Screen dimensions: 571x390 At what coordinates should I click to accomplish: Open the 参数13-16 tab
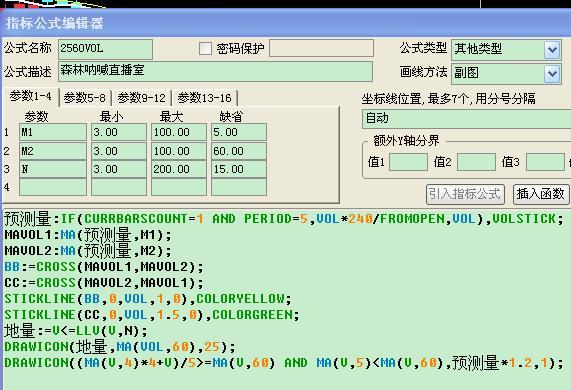pos(204,98)
